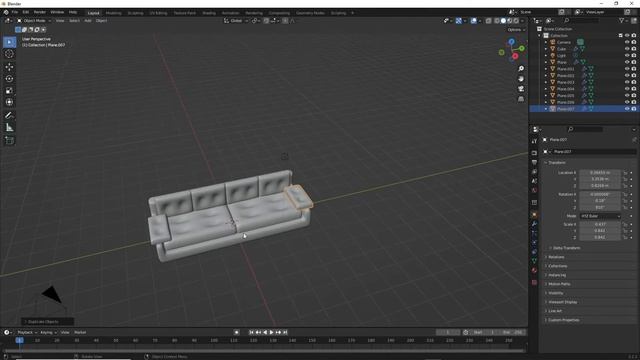
Task: Click the pan view hand icon
Action: point(521,79)
